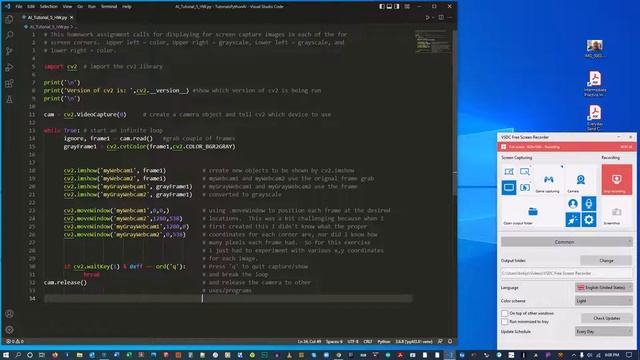Click the output folder path field
This screenshot has height=360, width=640.
tap(567, 273)
